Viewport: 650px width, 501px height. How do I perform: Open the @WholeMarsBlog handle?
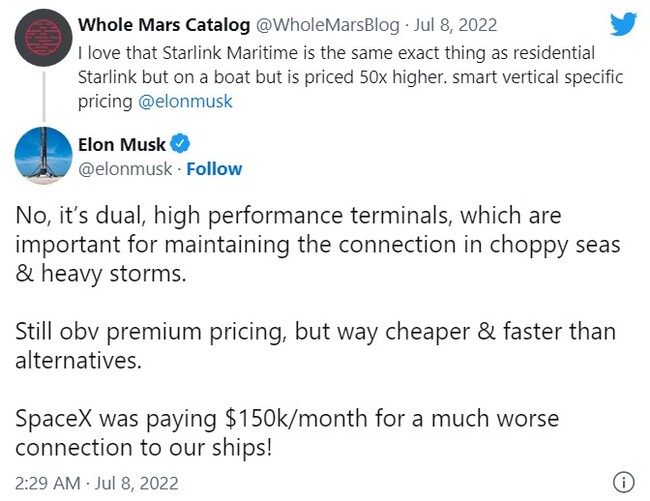[327, 25]
